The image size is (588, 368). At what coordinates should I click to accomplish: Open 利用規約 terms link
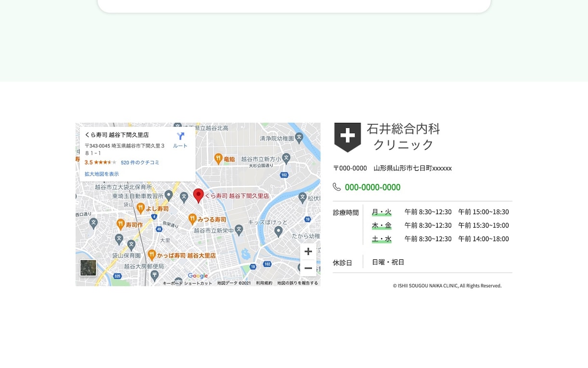(x=264, y=283)
